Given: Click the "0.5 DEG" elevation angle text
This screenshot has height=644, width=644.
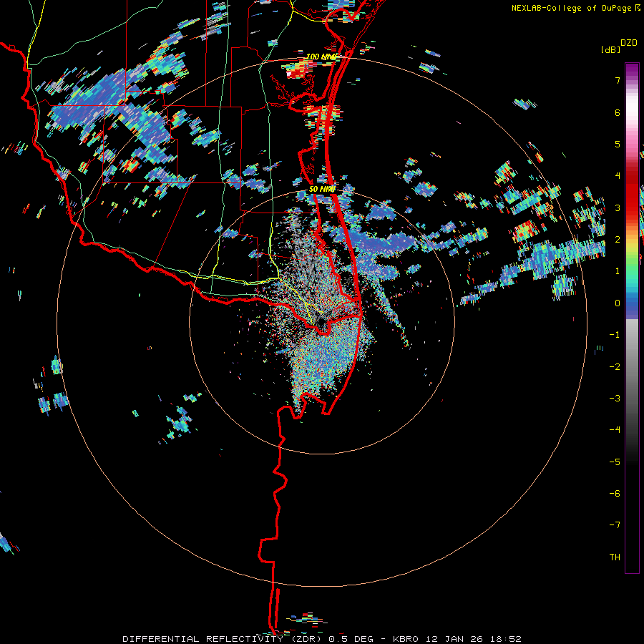Looking at the screenshot, I should pos(351,639).
